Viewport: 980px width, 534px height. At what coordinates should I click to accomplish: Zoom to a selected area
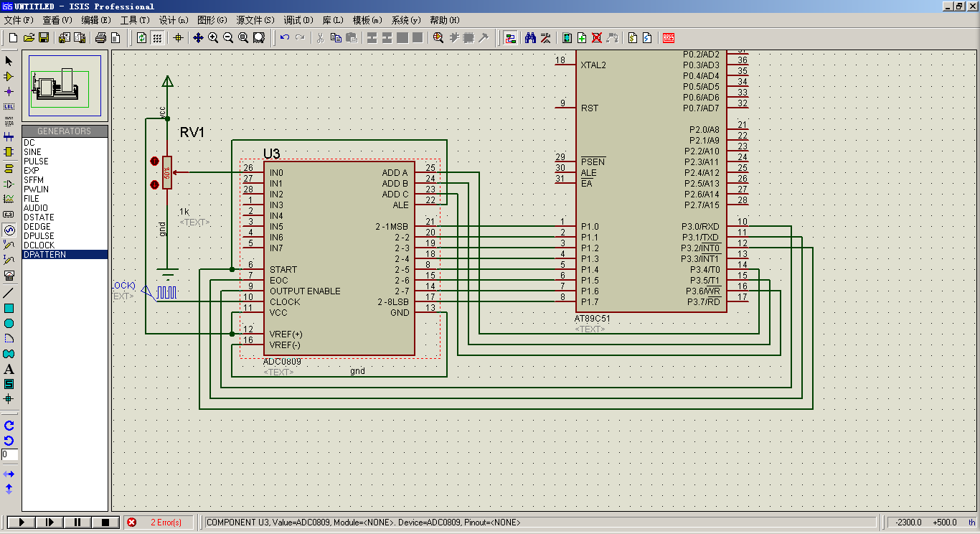point(259,38)
